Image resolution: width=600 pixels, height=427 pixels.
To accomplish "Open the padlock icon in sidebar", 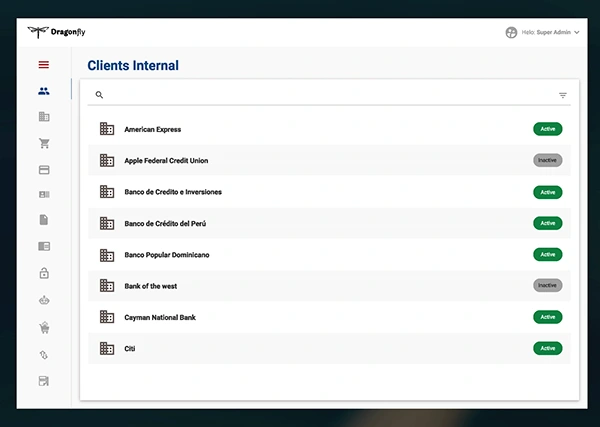I will click(44, 273).
